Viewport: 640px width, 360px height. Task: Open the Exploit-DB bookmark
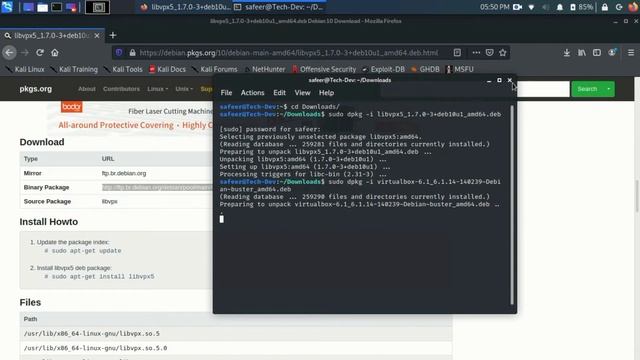(384, 69)
